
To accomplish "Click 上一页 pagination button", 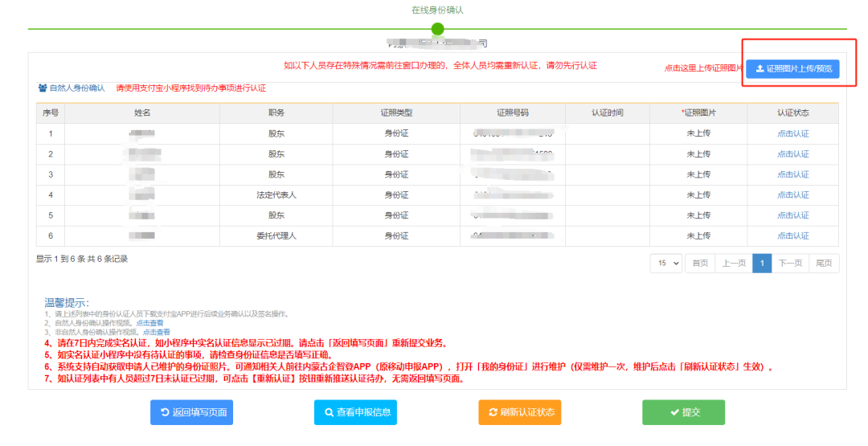I will (734, 264).
